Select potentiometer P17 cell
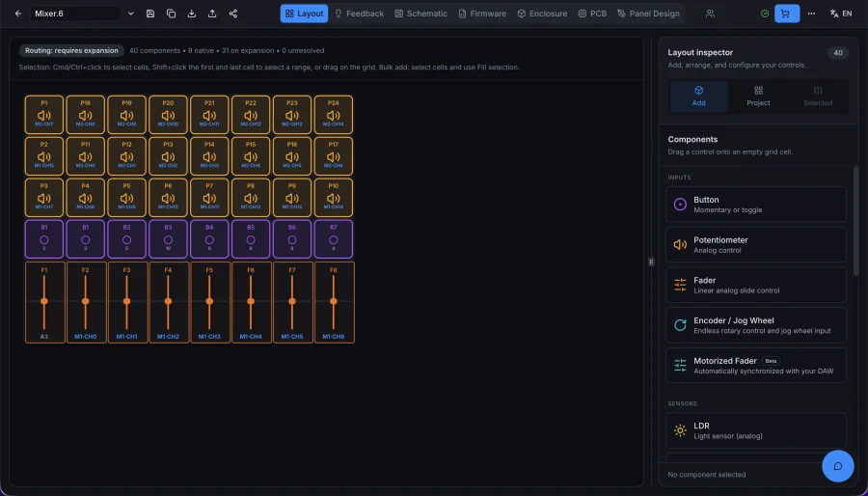This screenshot has height=496, width=868. [334, 156]
